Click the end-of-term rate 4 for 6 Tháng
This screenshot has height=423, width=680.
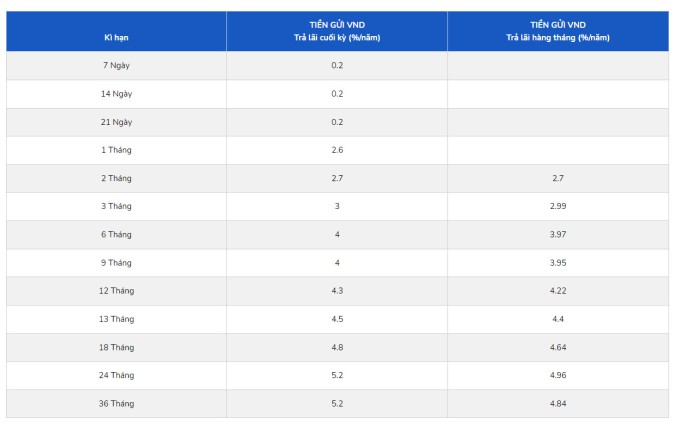pos(337,235)
